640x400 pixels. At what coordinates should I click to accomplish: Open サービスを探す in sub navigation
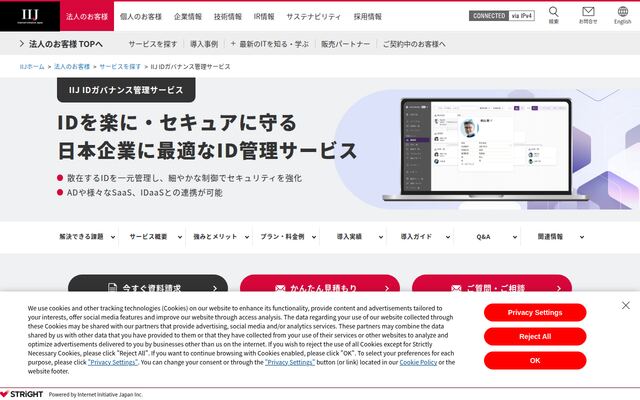153,44
